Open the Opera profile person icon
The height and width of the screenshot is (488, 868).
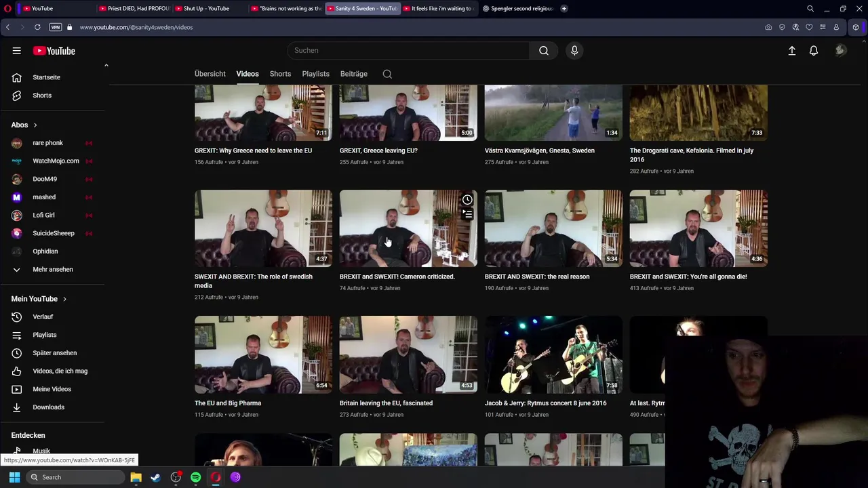pyautogui.click(x=836, y=27)
